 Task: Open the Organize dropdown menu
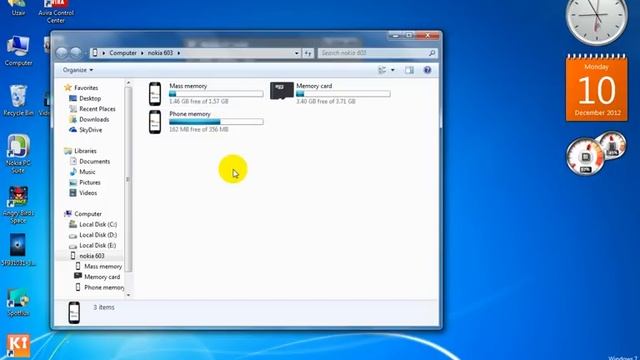[78, 70]
